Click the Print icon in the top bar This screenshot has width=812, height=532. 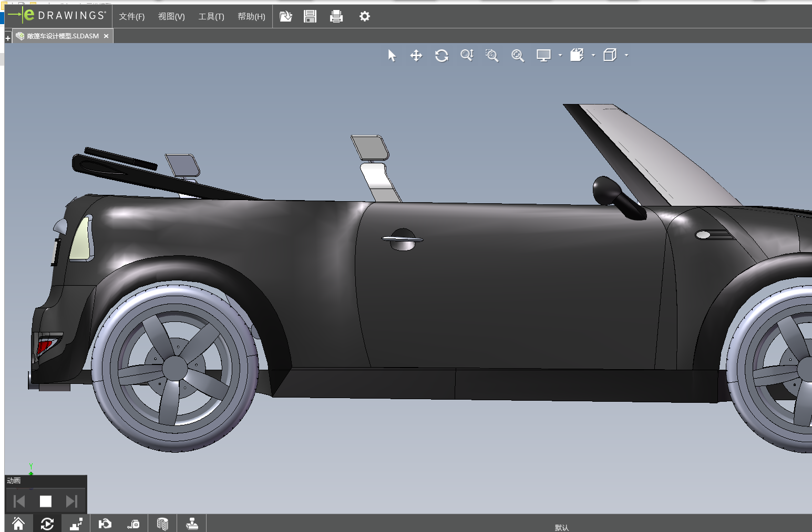coord(336,17)
